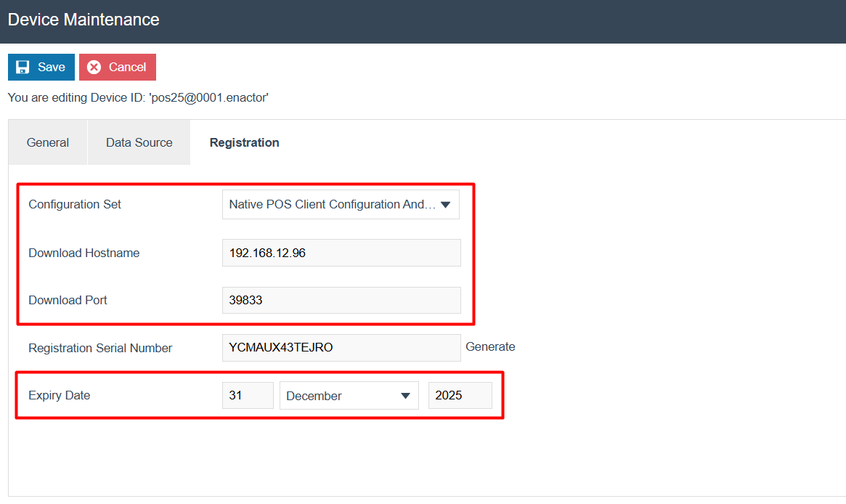Open the expiry month dropdown showing December
The height and width of the screenshot is (504, 846).
(x=349, y=395)
